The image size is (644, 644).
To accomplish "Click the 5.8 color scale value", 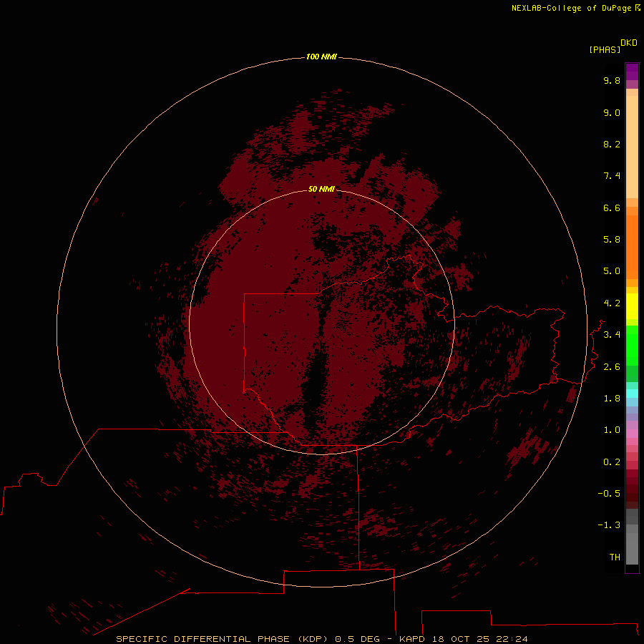I will (612, 240).
